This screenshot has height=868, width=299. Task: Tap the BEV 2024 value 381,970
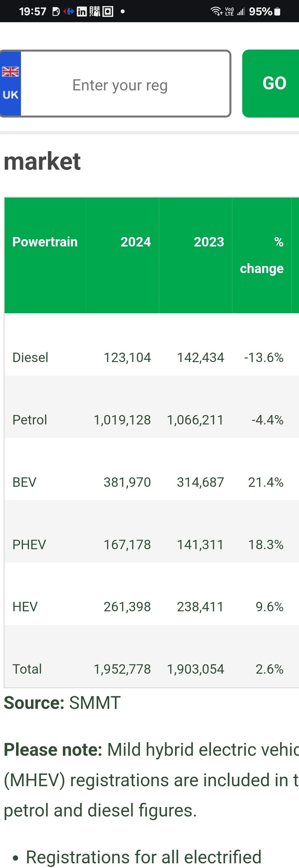(127, 482)
